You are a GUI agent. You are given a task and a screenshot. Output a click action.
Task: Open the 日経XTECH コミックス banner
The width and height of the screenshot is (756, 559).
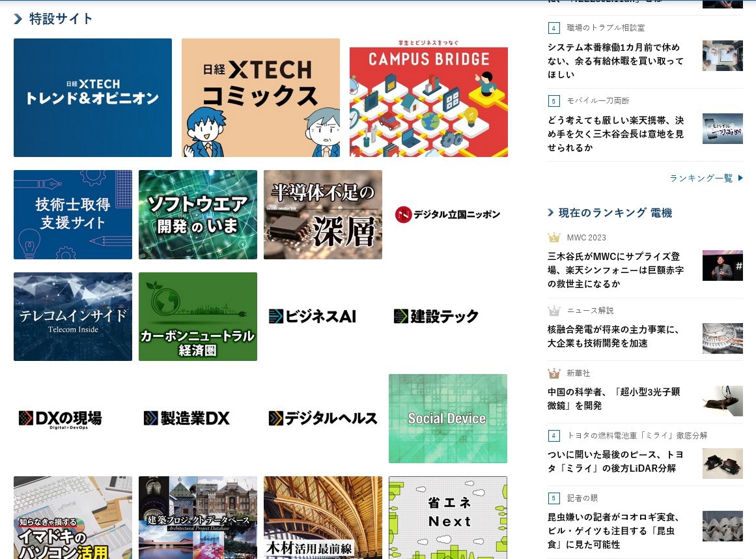coord(260,98)
